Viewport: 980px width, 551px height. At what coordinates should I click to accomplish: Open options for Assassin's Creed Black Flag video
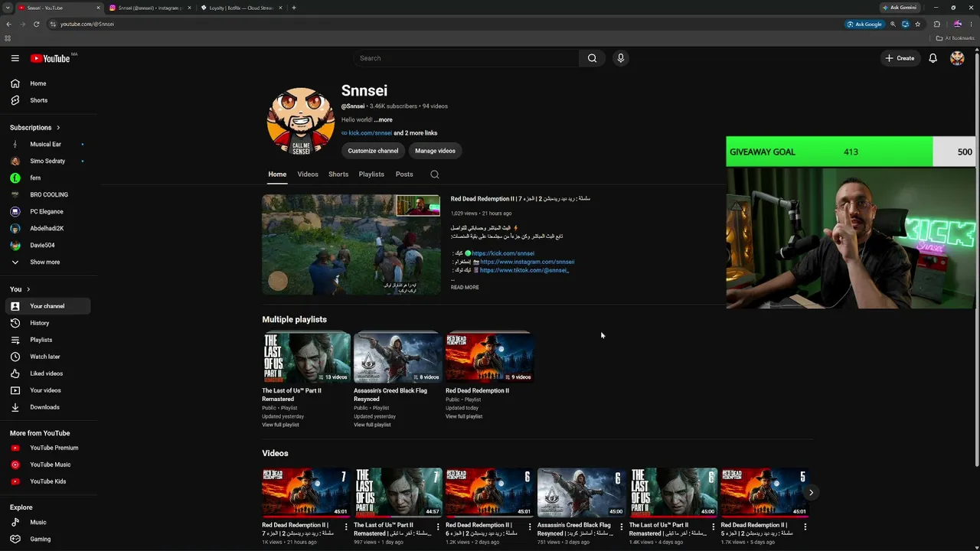(x=622, y=527)
